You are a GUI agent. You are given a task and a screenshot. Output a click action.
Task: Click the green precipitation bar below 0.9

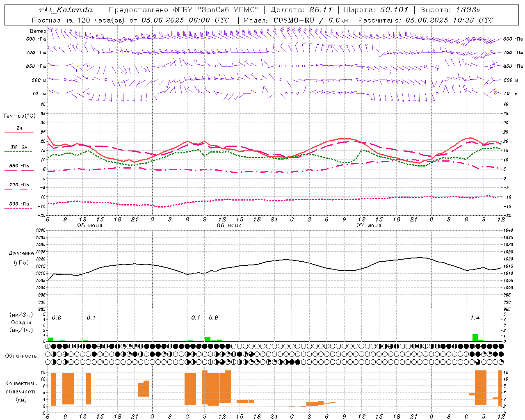(x=208, y=339)
